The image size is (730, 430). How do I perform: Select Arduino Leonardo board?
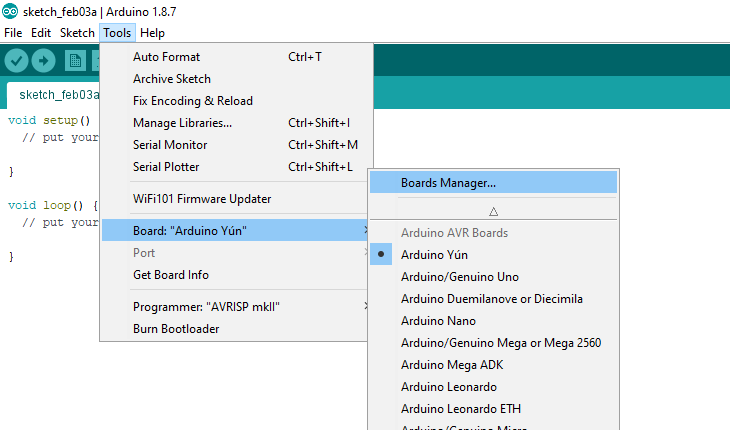[x=493, y=387]
